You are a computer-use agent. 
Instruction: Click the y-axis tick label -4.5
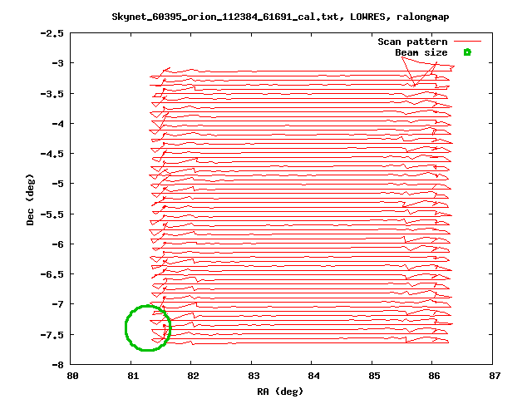point(52,154)
